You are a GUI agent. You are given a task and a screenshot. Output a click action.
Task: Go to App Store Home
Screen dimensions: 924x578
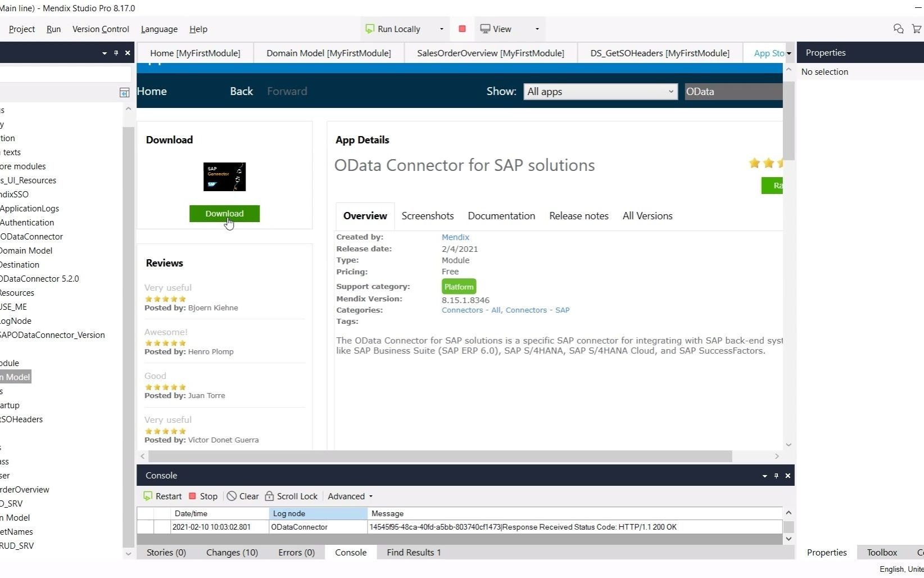[152, 91]
